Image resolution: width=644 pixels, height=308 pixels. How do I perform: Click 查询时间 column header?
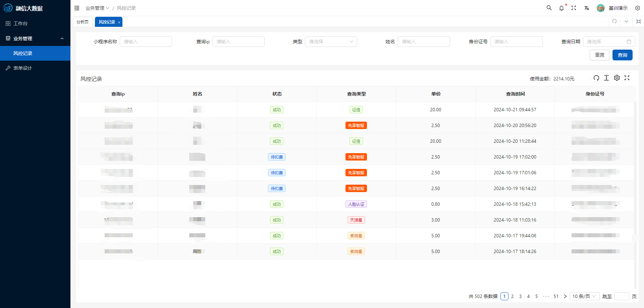[x=516, y=94]
